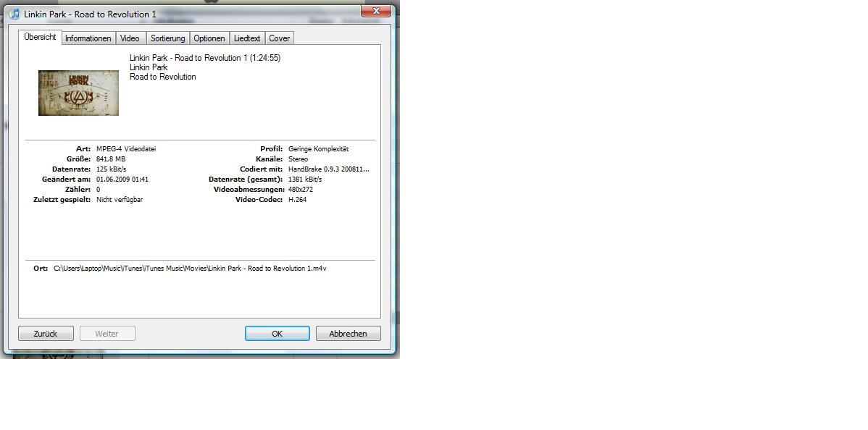Click the file path ending in Revolution 1.m4v

[190, 269]
